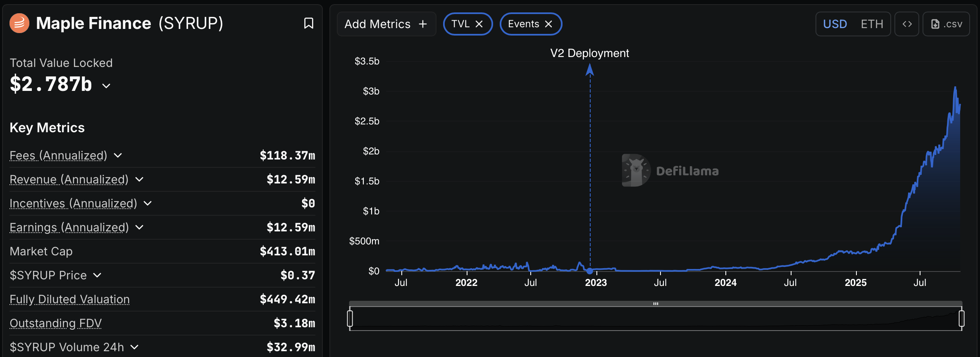Expand Fees (Annualized) details
980x357 pixels.
(x=118, y=155)
